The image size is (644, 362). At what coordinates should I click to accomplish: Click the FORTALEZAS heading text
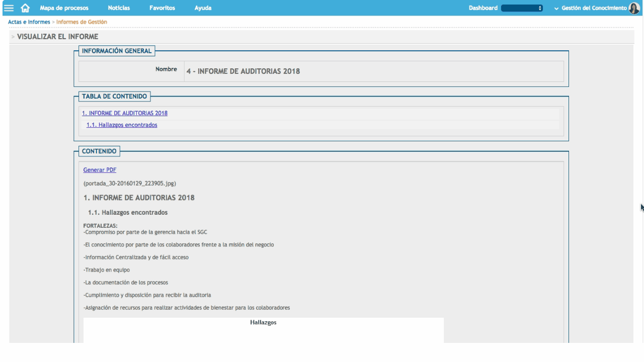click(100, 225)
